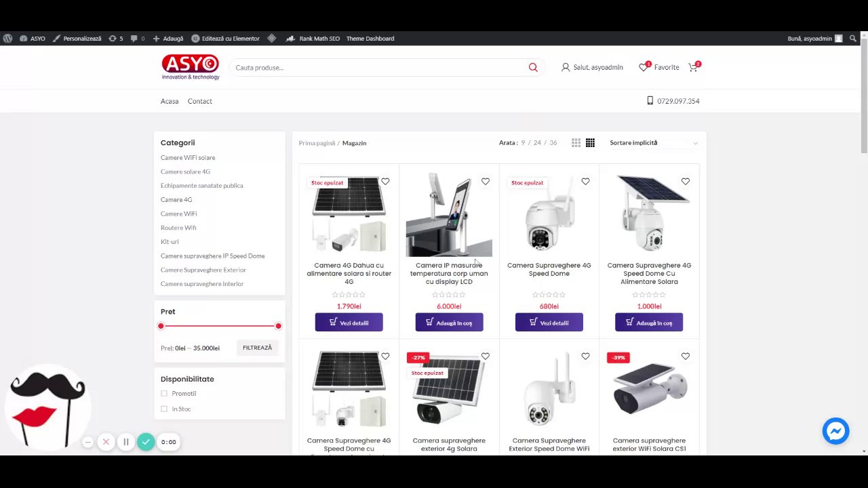This screenshot has width=868, height=488.
Task: Add 1.000lei solar Speed Dome to cart
Action: click(649, 323)
